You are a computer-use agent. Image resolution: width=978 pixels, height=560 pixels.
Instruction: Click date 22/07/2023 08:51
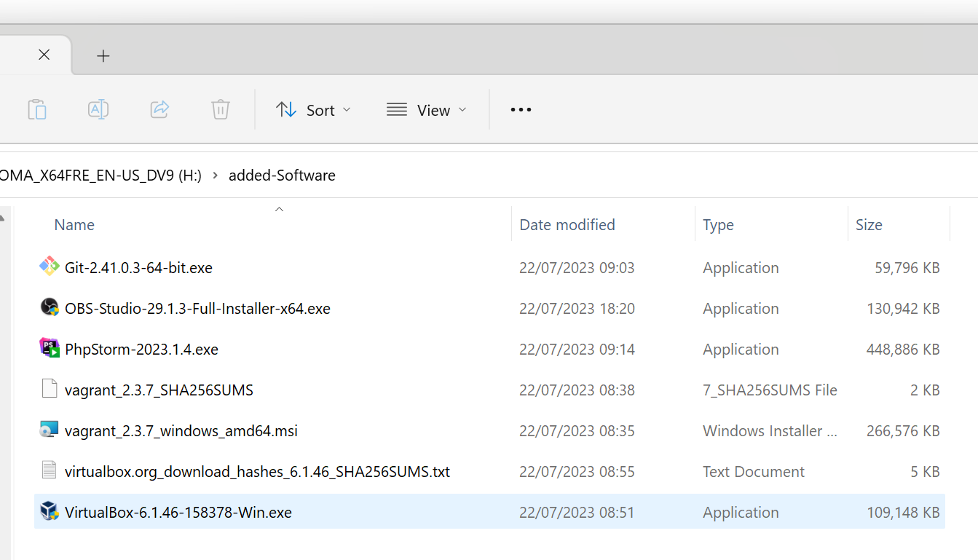pyautogui.click(x=577, y=513)
